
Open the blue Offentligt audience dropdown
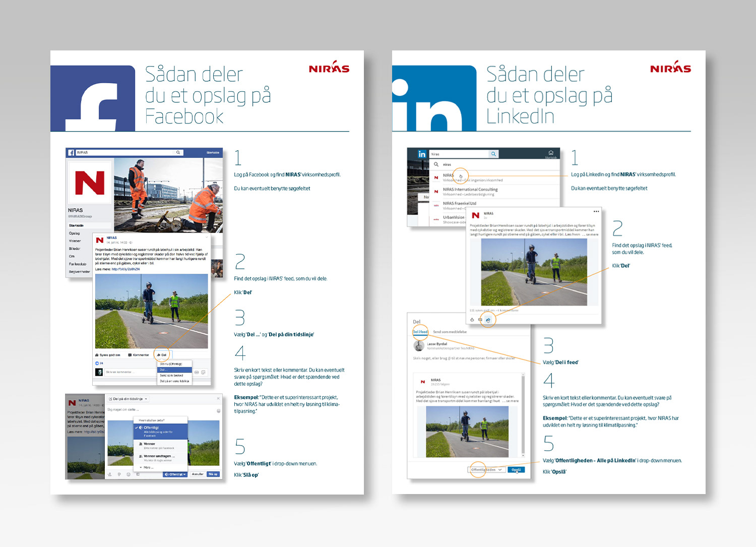pyautogui.click(x=175, y=474)
